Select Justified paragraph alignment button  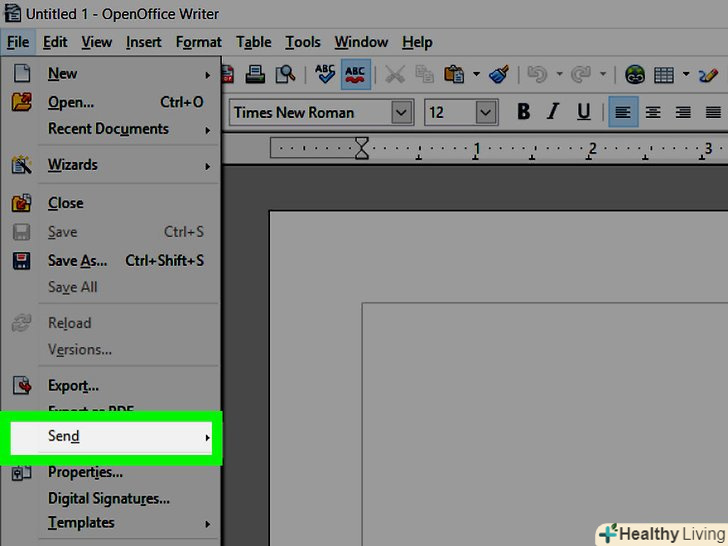point(713,112)
